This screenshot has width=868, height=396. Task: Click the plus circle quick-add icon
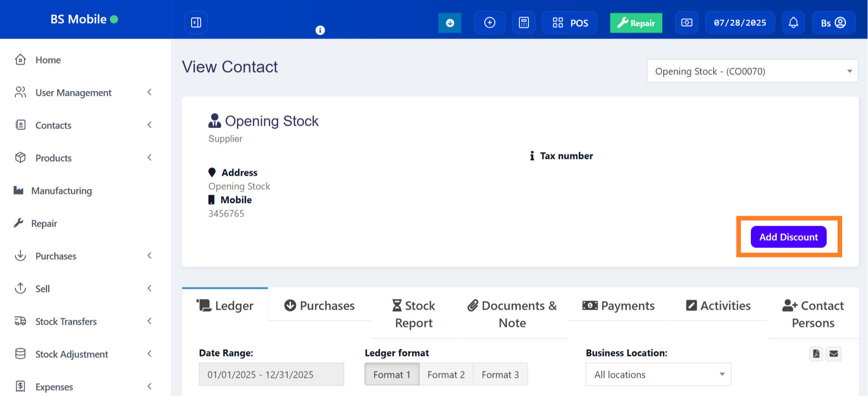tap(489, 23)
